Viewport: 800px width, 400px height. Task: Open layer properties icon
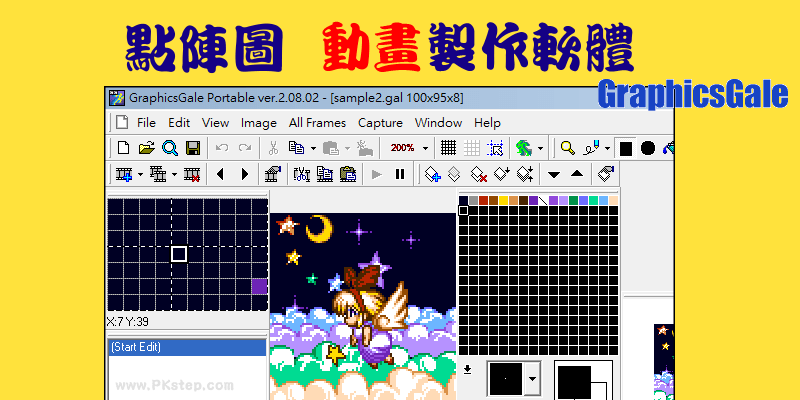(x=606, y=174)
